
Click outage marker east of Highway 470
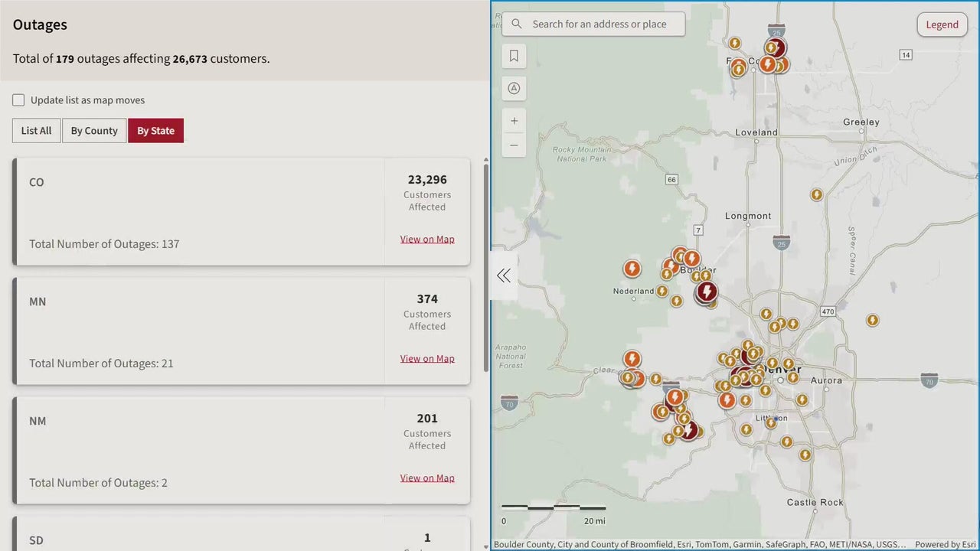click(x=872, y=320)
